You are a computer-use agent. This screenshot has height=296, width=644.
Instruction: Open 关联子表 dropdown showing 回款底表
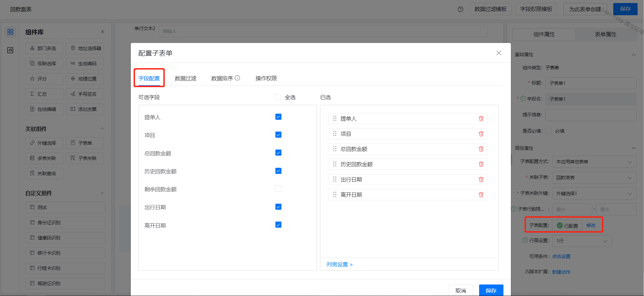(x=594, y=178)
